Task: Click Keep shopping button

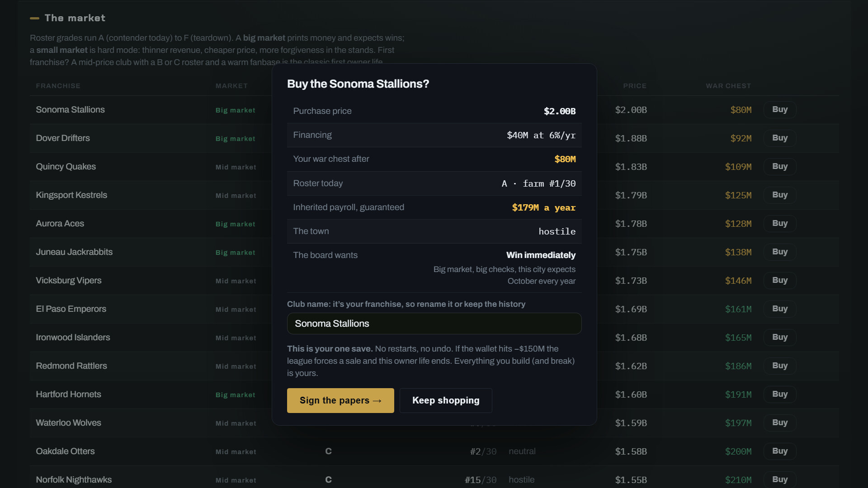Action: pos(446,400)
